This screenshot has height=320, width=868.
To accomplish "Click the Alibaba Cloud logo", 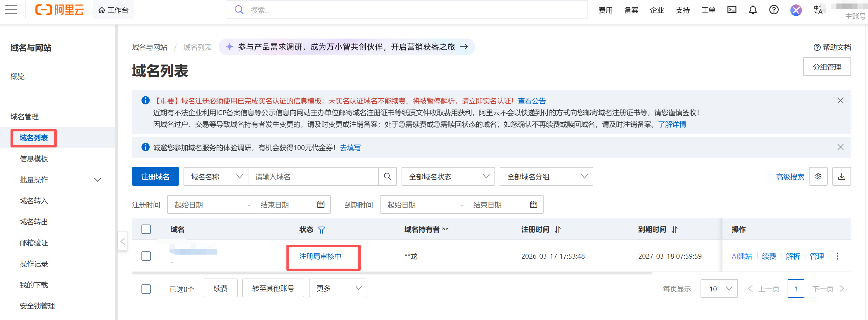I will [x=60, y=10].
